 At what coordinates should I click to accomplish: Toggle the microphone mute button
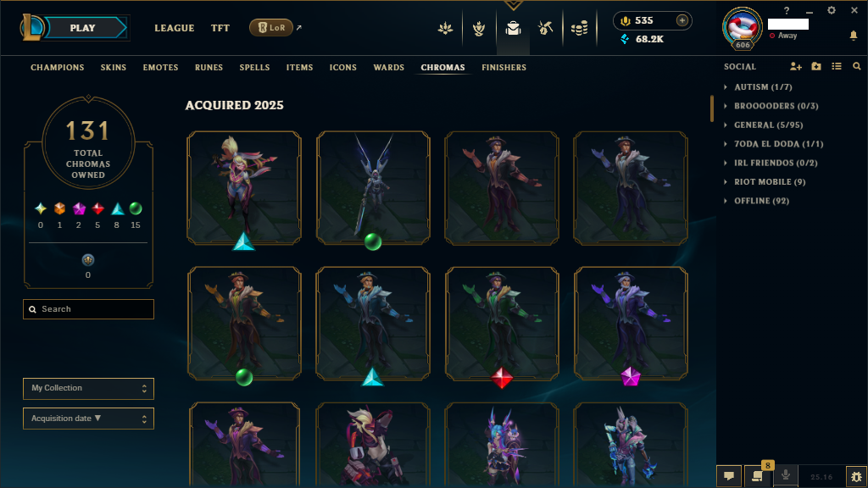[x=785, y=475]
